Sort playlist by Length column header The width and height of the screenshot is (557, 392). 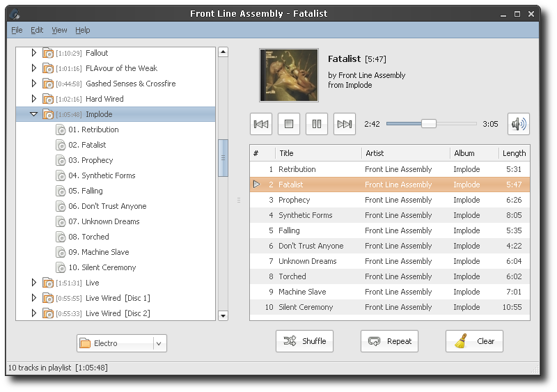coord(514,153)
